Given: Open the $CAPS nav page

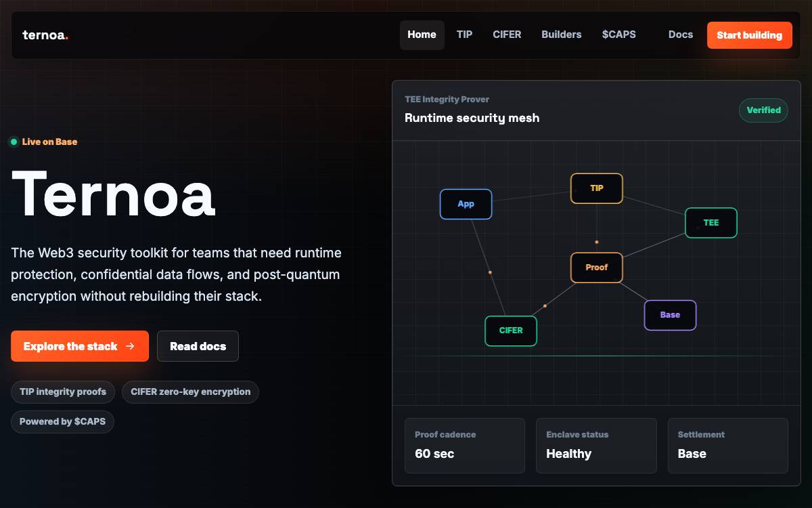Looking at the screenshot, I should (619, 35).
